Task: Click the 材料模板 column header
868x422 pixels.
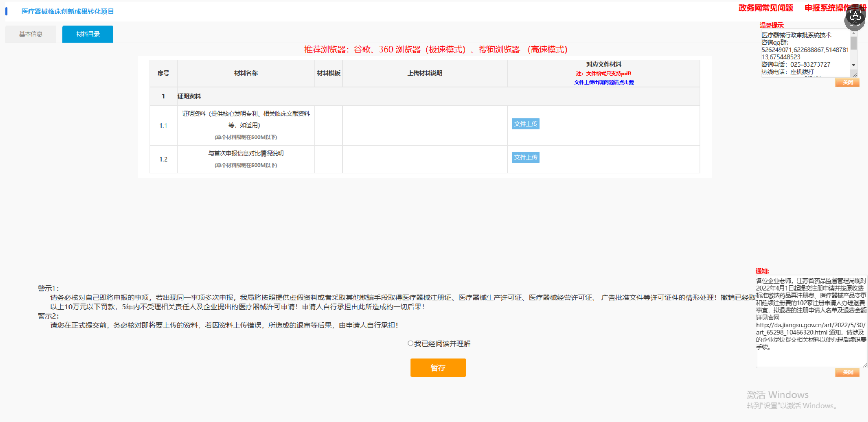Action: 329,73
